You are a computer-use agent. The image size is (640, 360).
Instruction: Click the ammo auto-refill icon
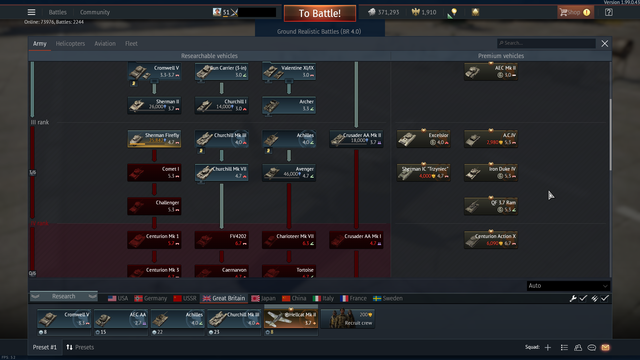[x=595, y=298]
